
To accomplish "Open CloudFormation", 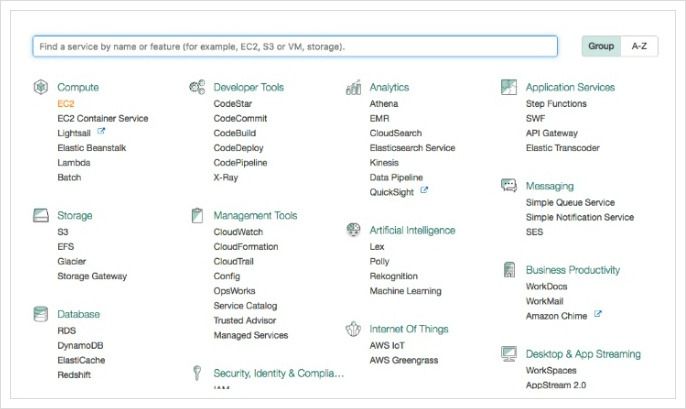I will [x=246, y=247].
